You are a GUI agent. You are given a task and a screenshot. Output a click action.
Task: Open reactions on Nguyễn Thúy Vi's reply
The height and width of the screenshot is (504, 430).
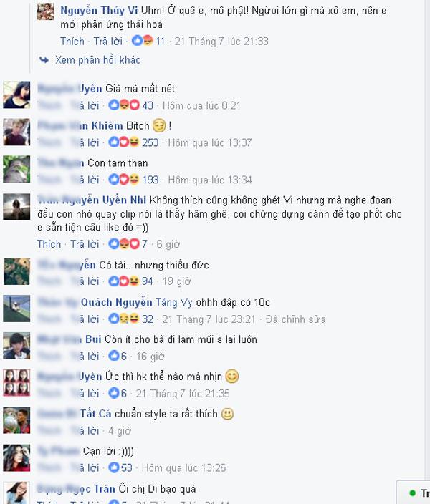pyautogui.click(x=148, y=41)
